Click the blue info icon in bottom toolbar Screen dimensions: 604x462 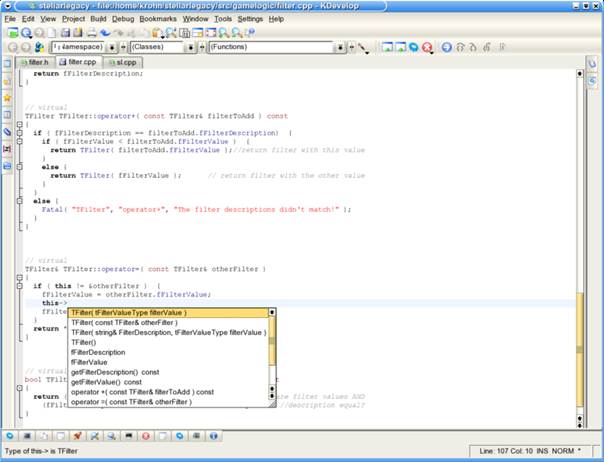214,436
